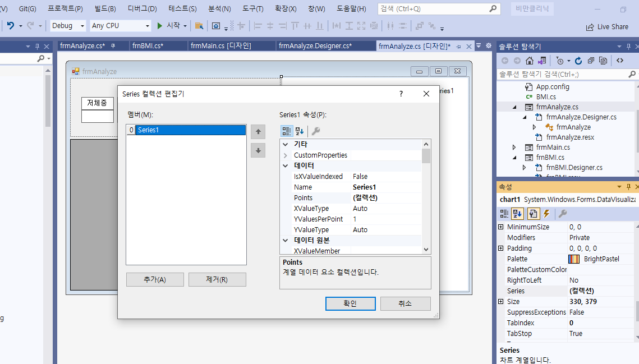Toggle auto-hide pin on Properties panel

[628, 187]
